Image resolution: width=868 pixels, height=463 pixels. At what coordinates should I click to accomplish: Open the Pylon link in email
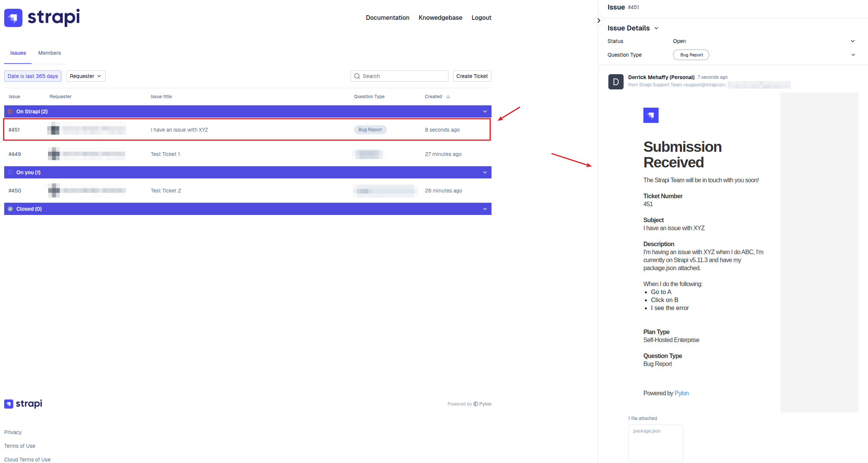681,393
